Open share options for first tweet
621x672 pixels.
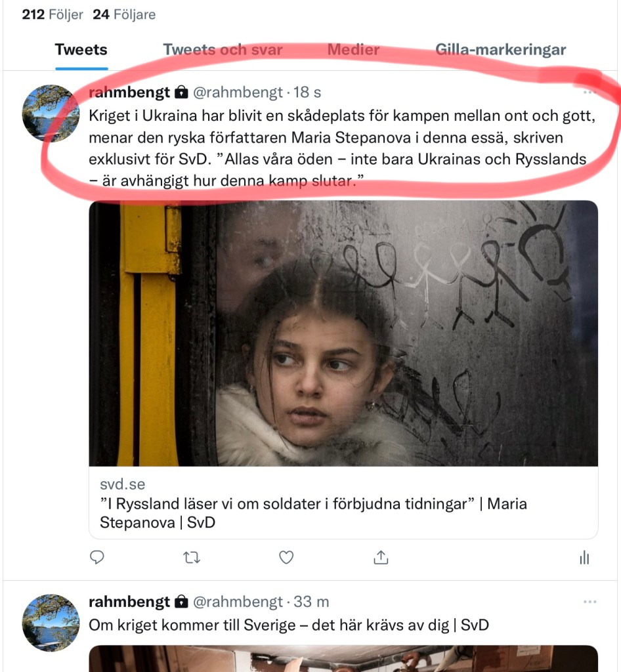pos(381,558)
